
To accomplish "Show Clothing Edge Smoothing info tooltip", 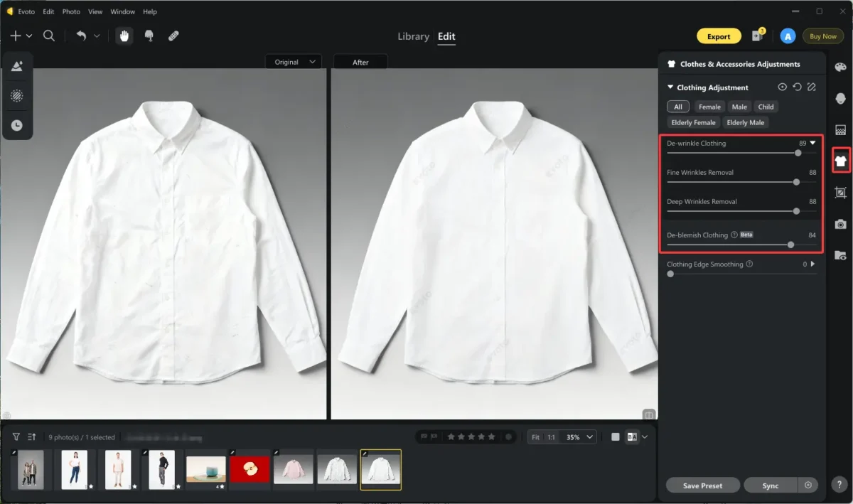I will (749, 264).
